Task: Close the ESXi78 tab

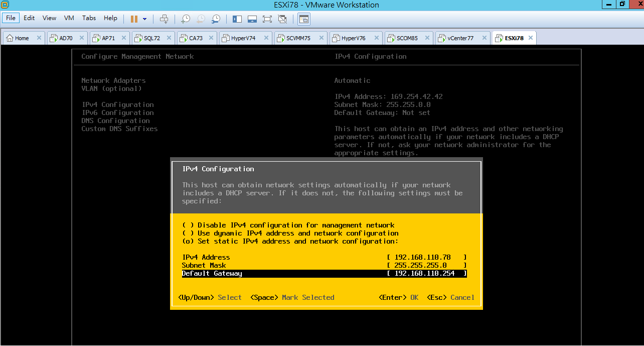Action: coord(530,38)
